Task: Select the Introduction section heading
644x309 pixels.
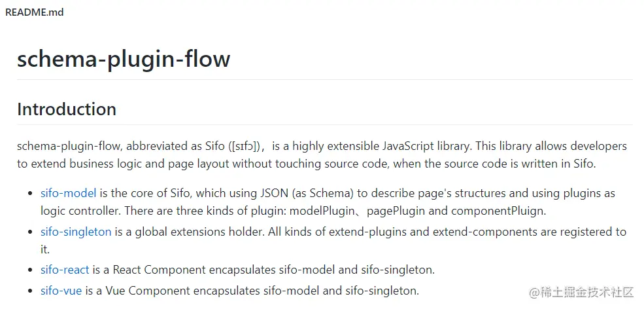Action: click(x=67, y=109)
